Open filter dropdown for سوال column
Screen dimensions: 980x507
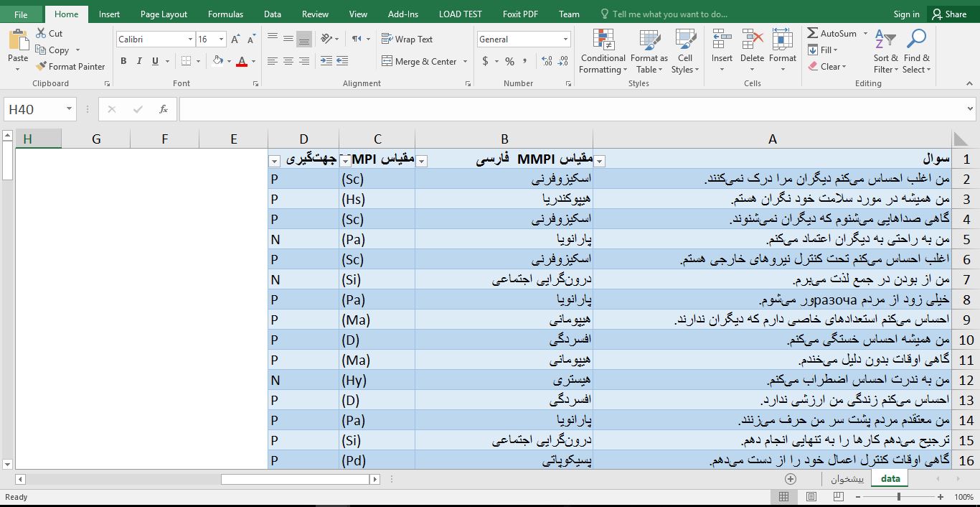(600, 161)
